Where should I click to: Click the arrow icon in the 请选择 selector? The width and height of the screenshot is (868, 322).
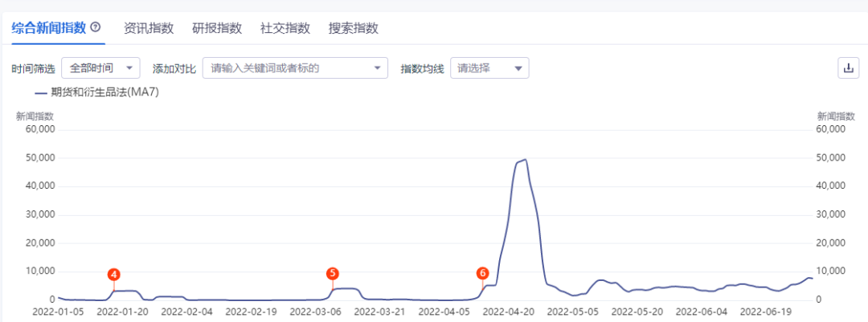518,68
